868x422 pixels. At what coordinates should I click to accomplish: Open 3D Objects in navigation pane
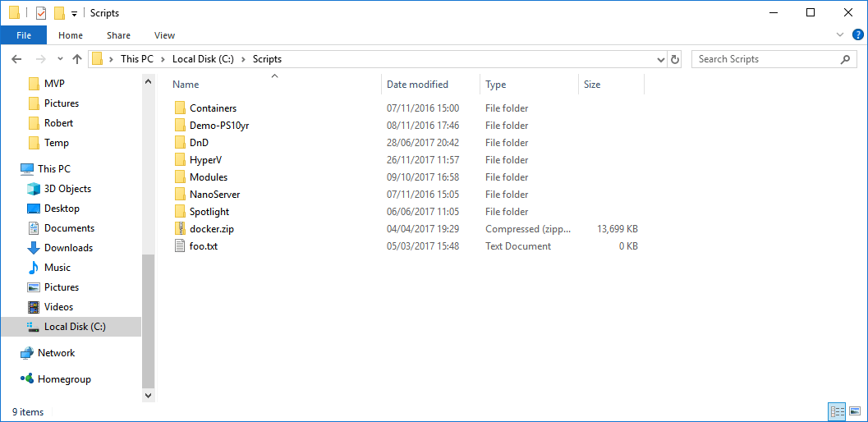click(67, 189)
